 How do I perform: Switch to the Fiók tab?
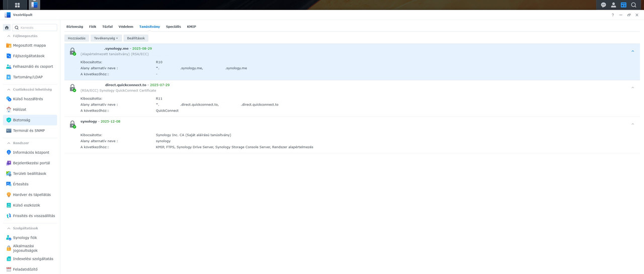[93, 27]
